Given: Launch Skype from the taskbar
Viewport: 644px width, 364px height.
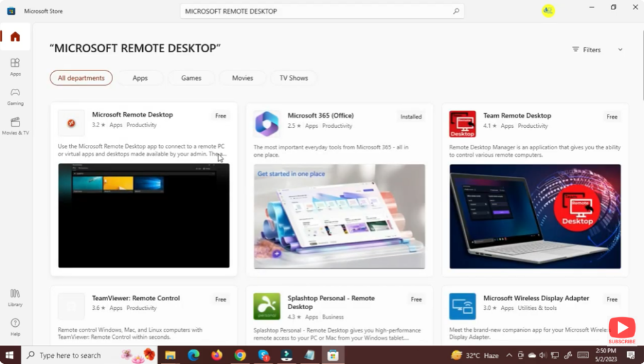Looking at the screenshot, I should pyautogui.click(x=263, y=355).
